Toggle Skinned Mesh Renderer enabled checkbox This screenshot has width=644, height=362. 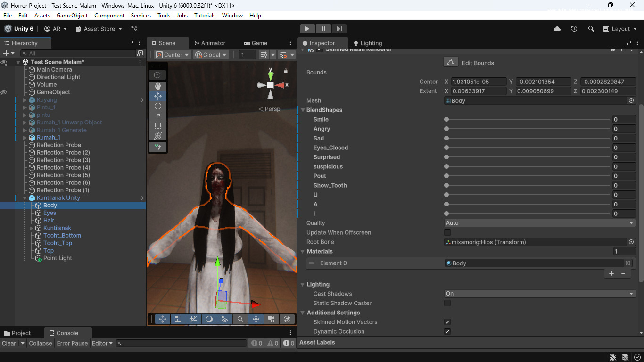(x=320, y=49)
